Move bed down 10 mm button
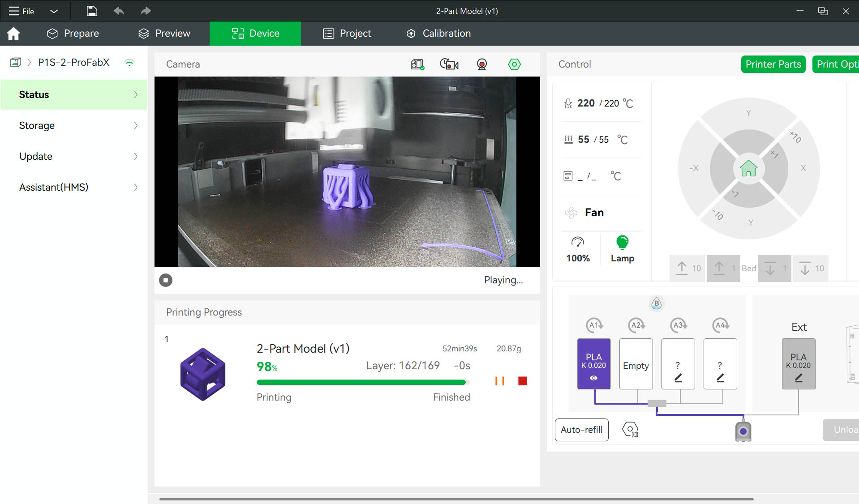Screen dimensions: 859x504 tap(811, 269)
